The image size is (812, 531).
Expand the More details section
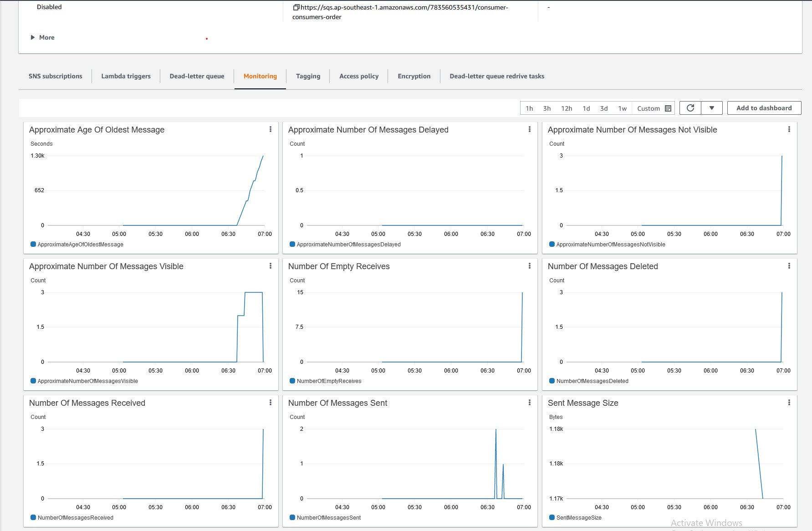(x=42, y=37)
